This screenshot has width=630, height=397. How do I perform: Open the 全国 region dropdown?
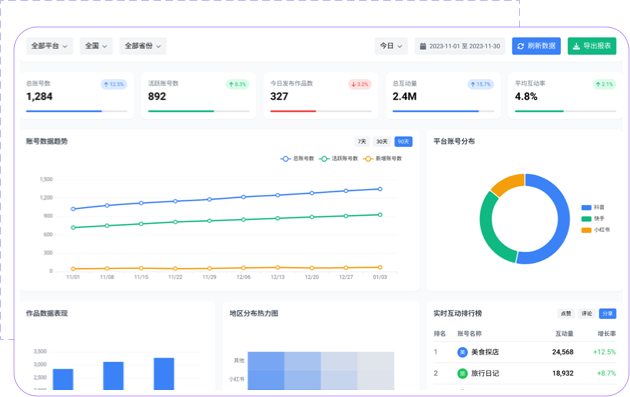pyautogui.click(x=96, y=46)
